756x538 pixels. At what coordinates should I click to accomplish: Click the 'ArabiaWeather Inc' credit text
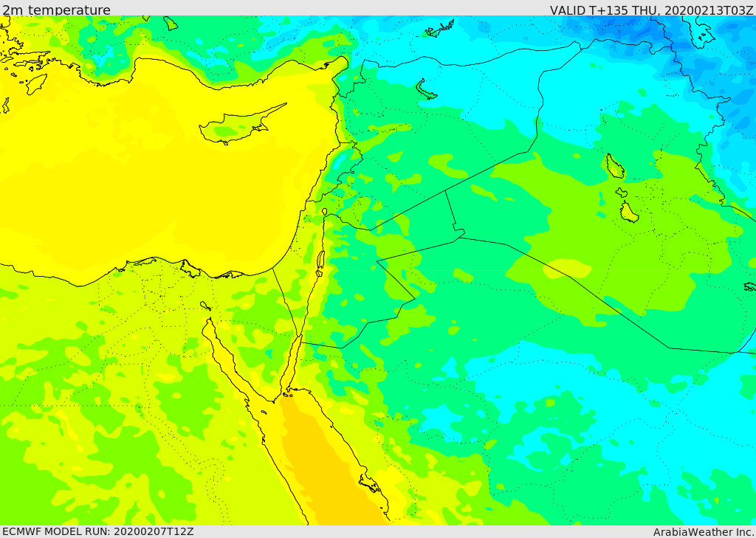pos(703,532)
